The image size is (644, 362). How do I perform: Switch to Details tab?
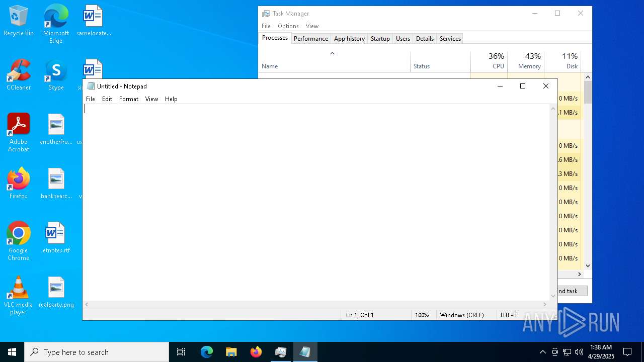click(425, 39)
